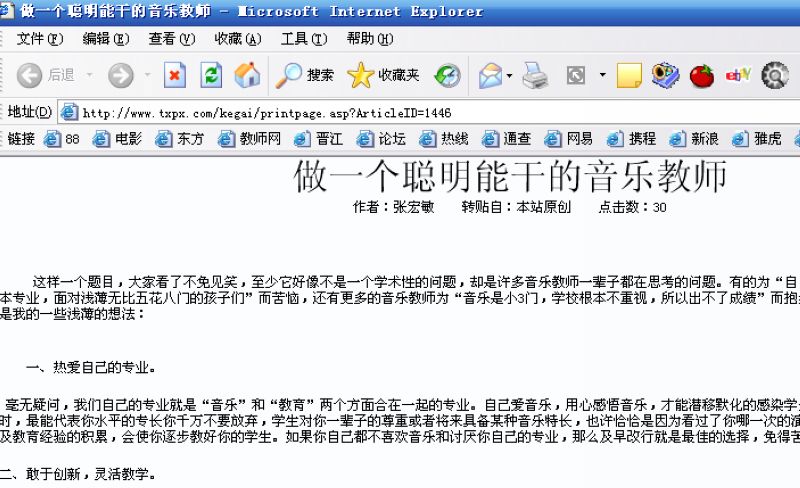Click the media speaker toolbar icon

[x=665, y=76]
